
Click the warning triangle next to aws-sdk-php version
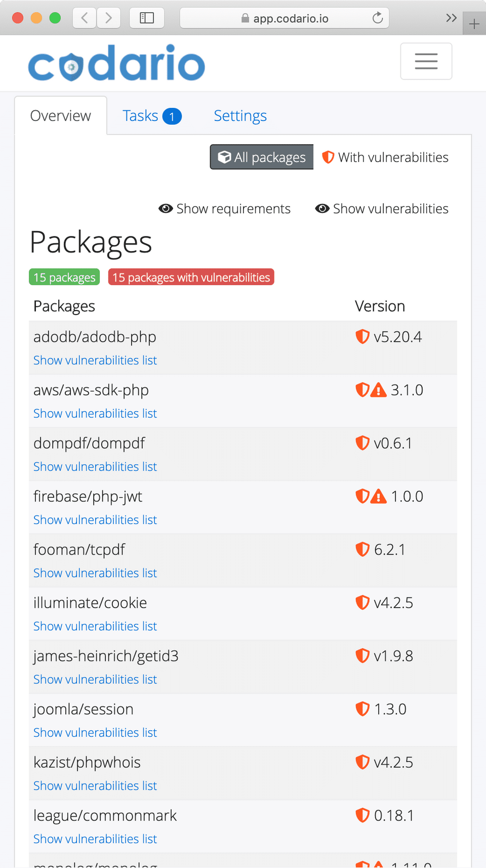pos(379,390)
